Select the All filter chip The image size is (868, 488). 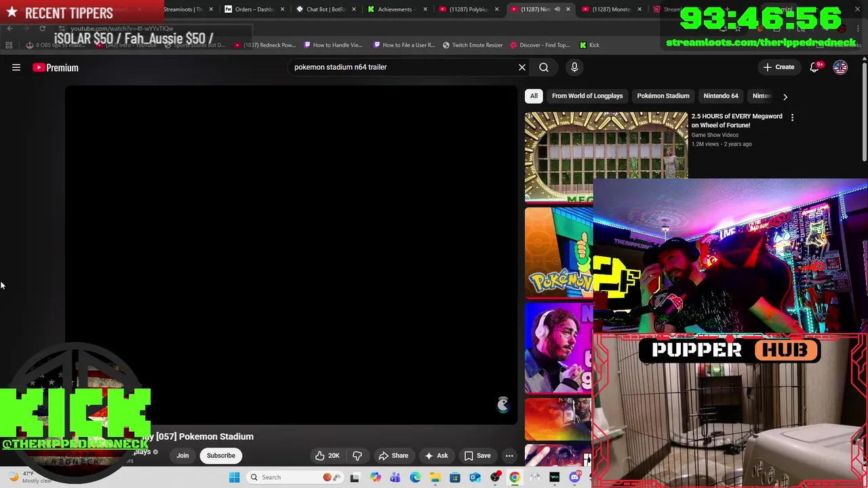click(534, 96)
